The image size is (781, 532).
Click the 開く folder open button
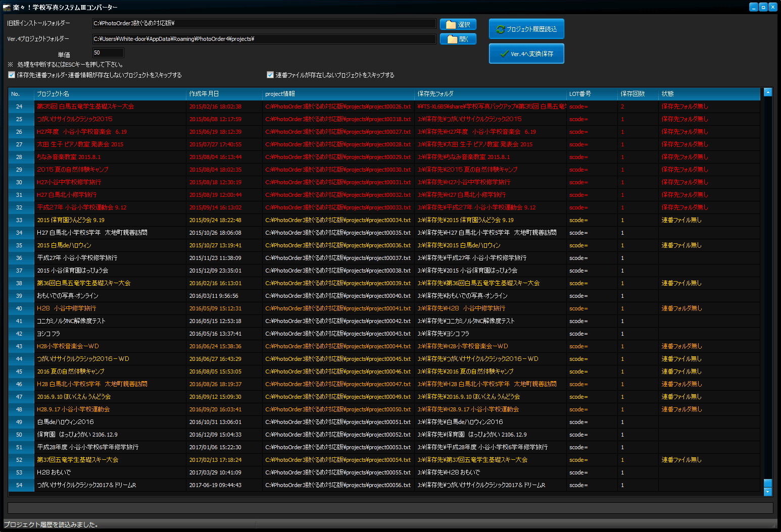click(458, 39)
